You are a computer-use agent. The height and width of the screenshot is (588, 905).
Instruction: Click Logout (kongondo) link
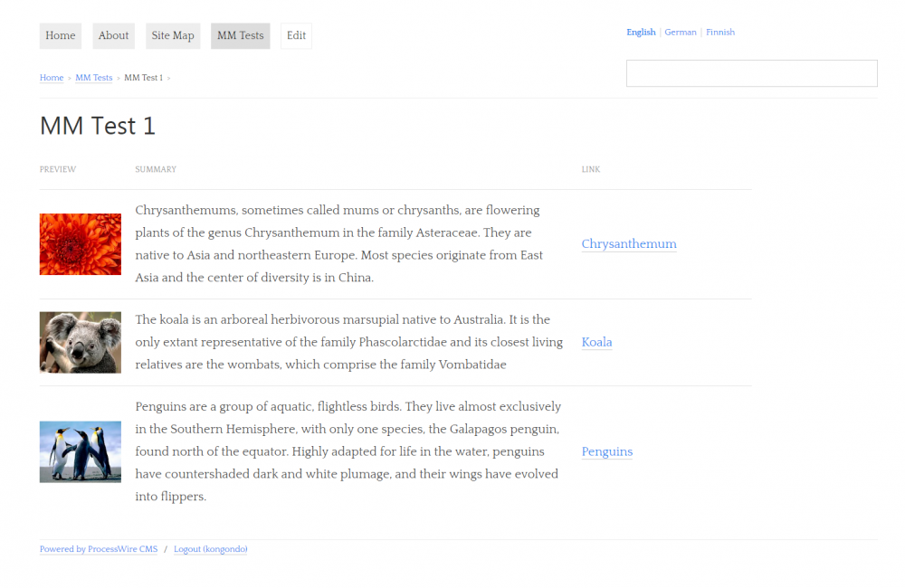(210, 549)
